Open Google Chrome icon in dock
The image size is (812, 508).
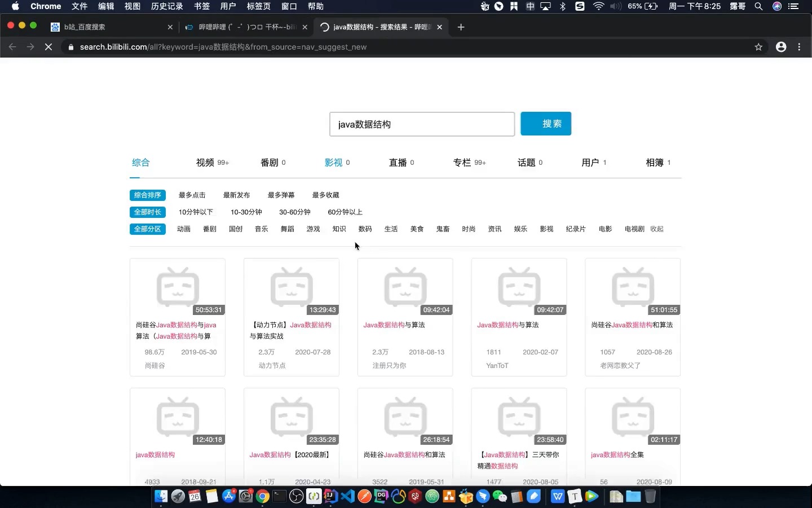(263, 496)
